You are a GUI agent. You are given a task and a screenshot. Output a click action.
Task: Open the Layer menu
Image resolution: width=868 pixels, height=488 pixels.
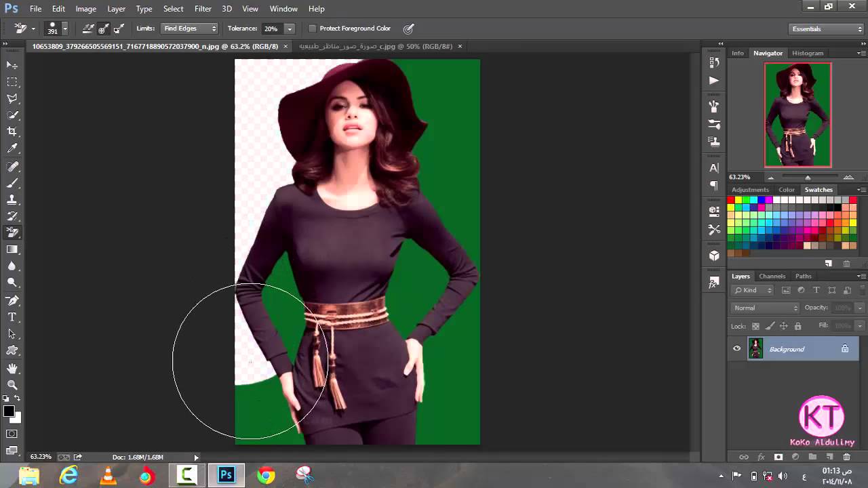coord(117,9)
